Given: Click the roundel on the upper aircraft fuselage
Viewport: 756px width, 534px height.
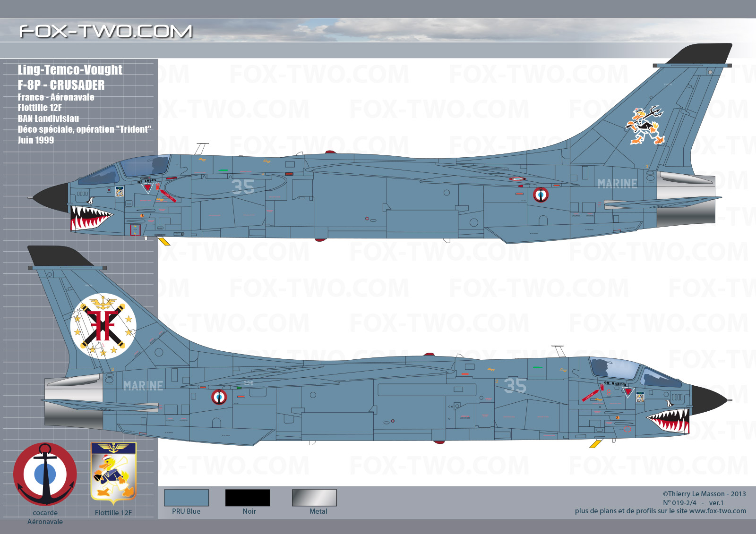Looking at the screenshot, I should (x=541, y=195).
